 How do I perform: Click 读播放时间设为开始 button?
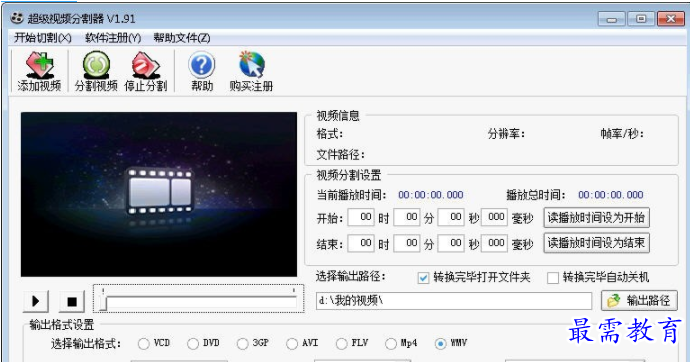click(x=596, y=218)
